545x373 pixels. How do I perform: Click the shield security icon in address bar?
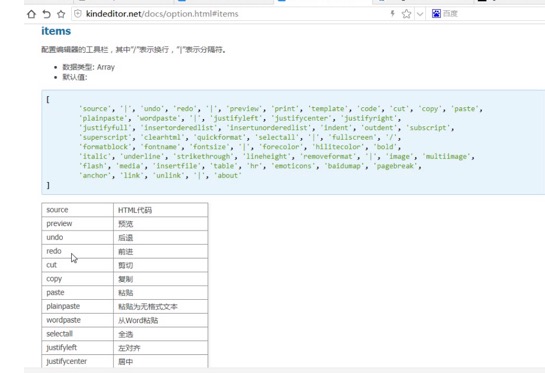[x=78, y=14]
